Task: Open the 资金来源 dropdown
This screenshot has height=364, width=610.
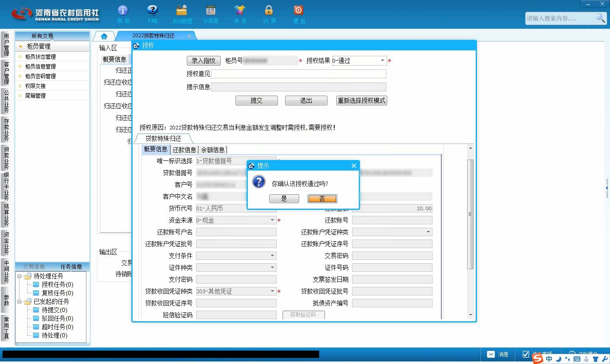Action: 272,220
